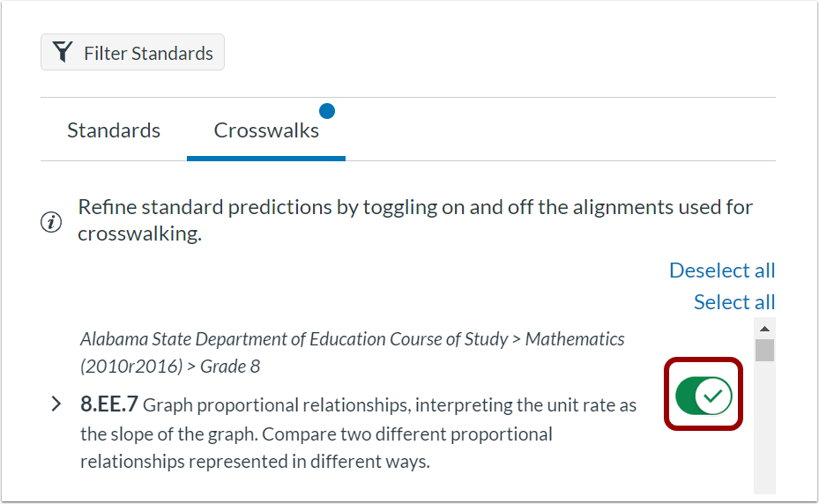Click the gray scrollbar thumb
Screen dimensions: 819x504
[x=764, y=350]
